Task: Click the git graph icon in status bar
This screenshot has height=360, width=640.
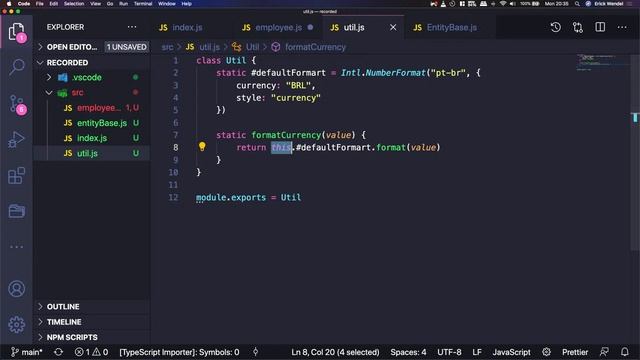Action: (256, 352)
